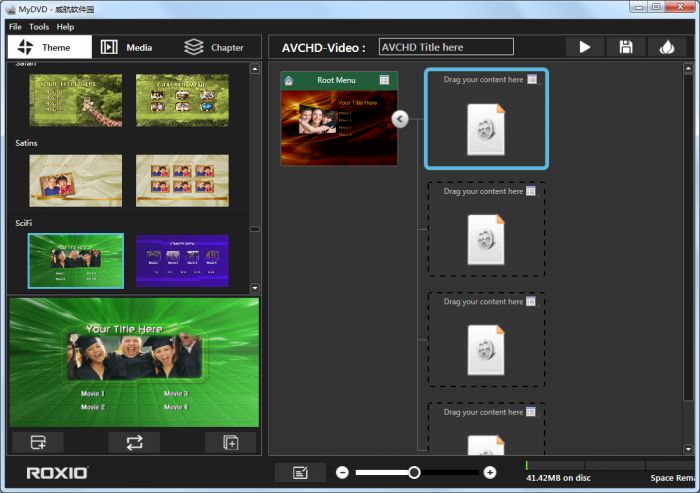Click the zoom in plus button
The width and height of the screenshot is (700, 493).
pos(490,472)
